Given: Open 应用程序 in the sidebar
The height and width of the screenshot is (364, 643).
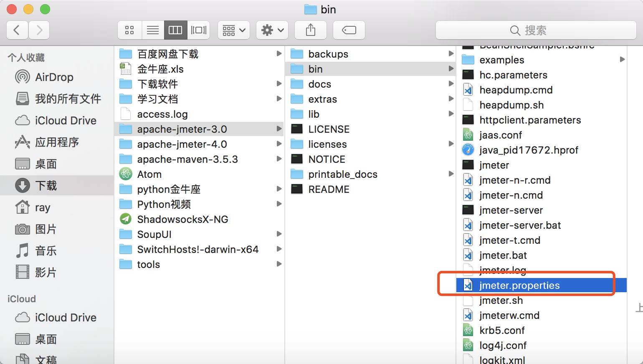Looking at the screenshot, I should pyautogui.click(x=57, y=142).
